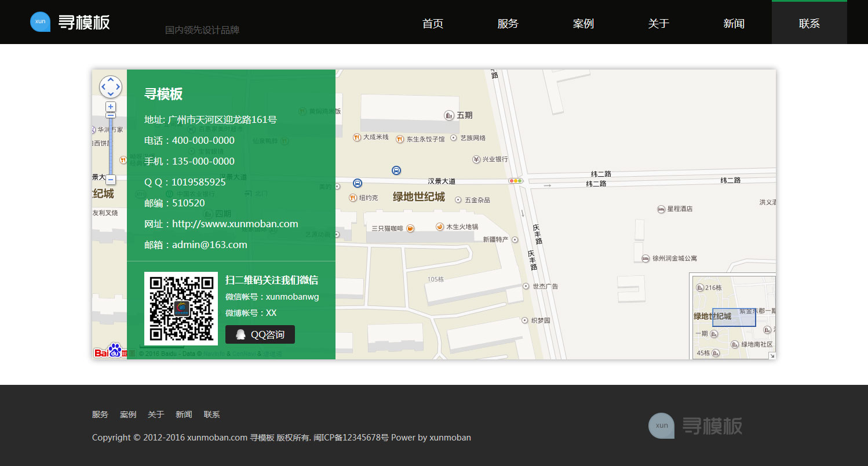This screenshot has height=466, width=868.
Task: Click the 绿地世纪城 label on main map
Action: point(419,197)
